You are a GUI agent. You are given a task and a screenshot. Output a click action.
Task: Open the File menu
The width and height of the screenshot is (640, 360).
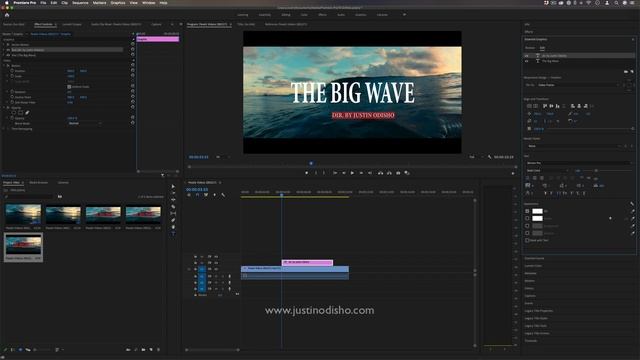point(43,3)
